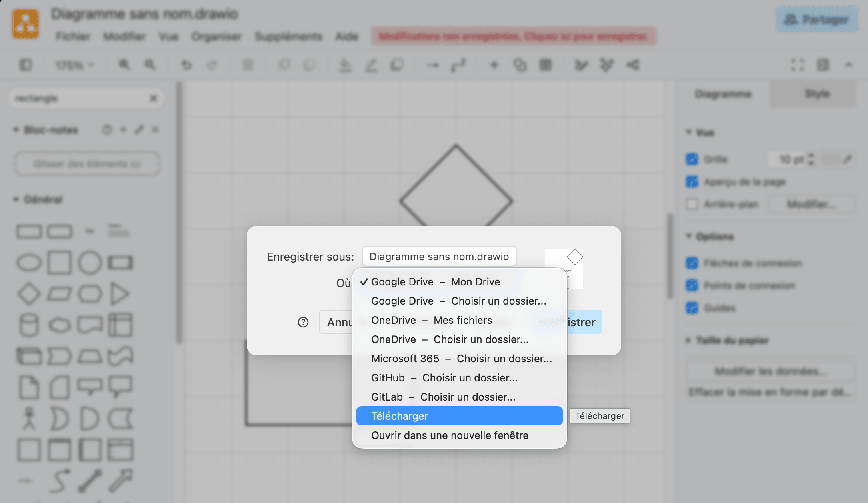
Task: Select the triangle shape in Général
Action: point(120,293)
